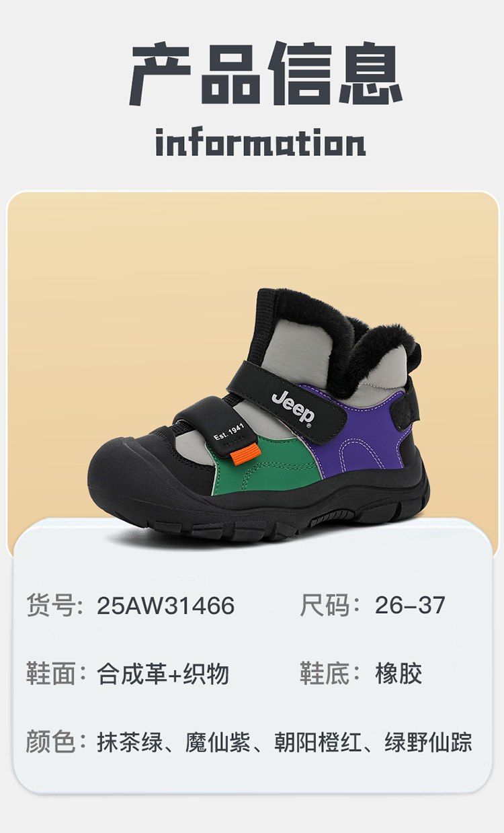
Task: Click the size range 26-37
Action: (x=410, y=606)
